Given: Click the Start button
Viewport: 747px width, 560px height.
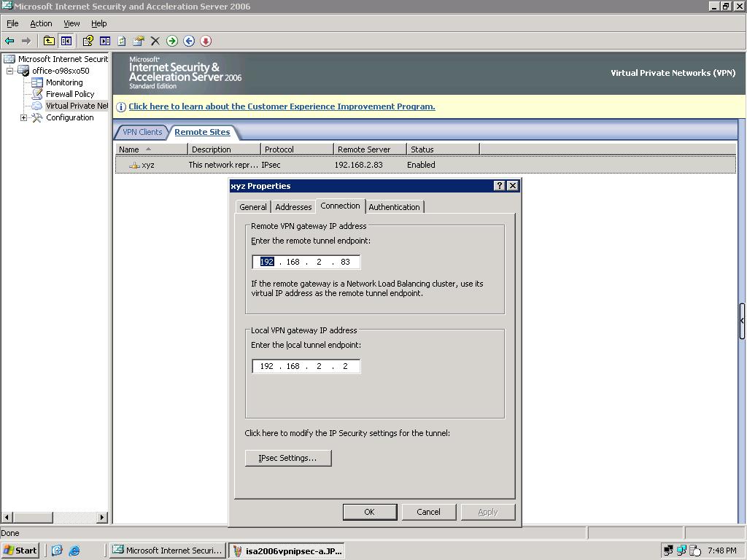Looking at the screenshot, I should [20, 551].
